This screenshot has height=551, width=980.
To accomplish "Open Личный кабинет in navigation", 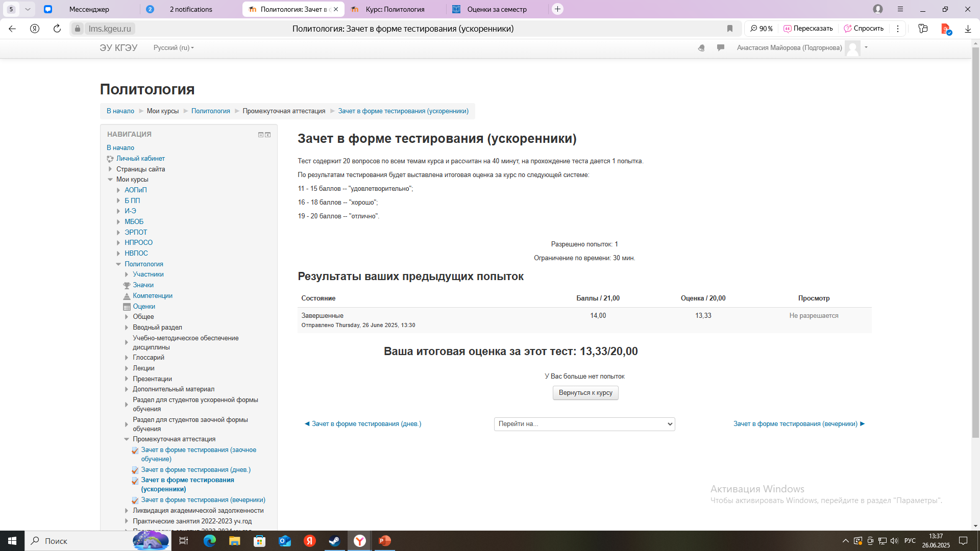I will 140,159.
